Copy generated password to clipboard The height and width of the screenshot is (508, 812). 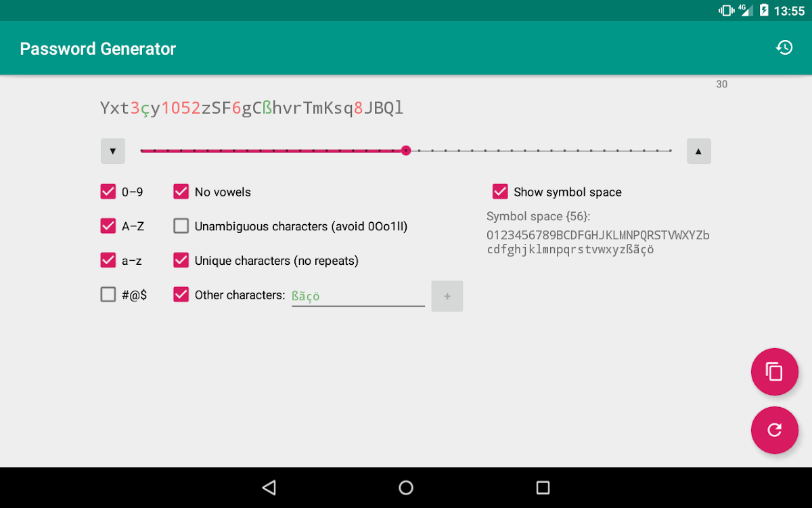coord(774,372)
